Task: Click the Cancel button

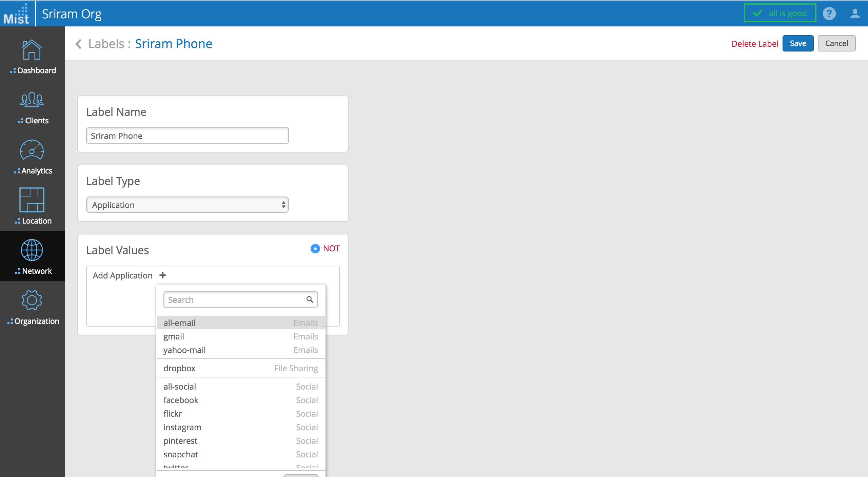Action: (x=836, y=43)
